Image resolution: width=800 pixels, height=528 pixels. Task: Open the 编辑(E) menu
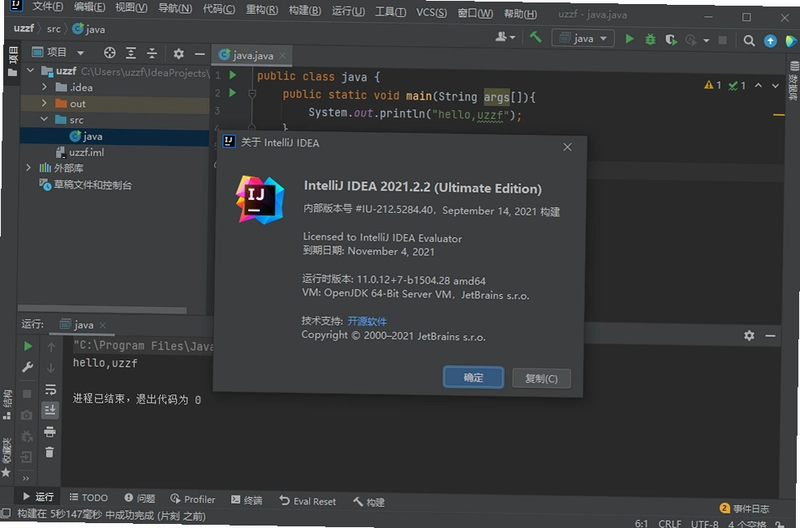pos(89,7)
